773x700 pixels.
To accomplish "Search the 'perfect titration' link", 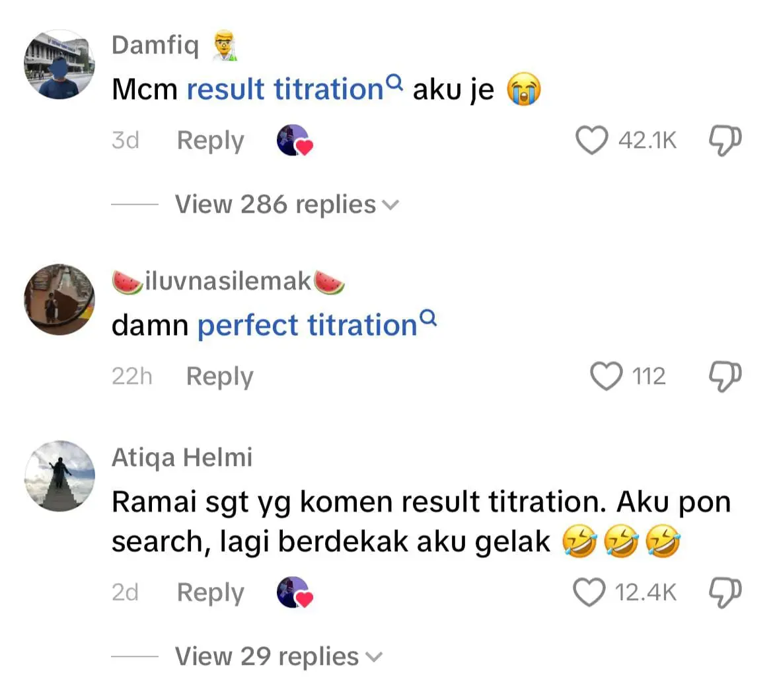I will coord(316,325).
